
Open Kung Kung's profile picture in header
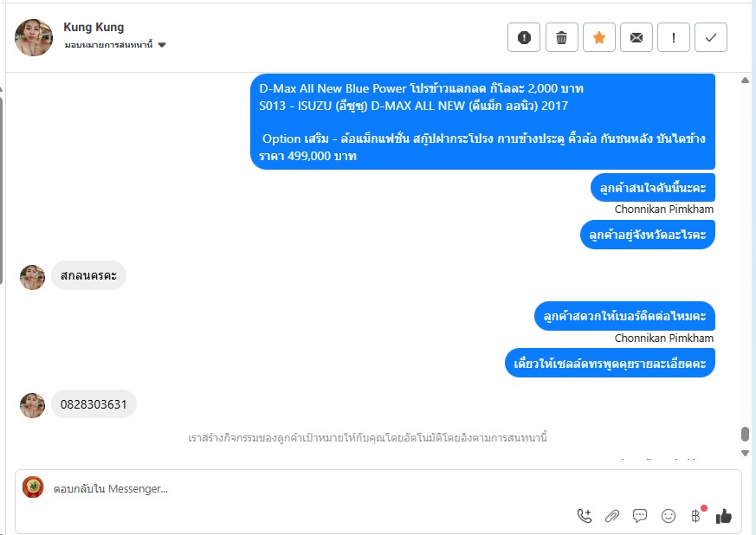point(34,37)
